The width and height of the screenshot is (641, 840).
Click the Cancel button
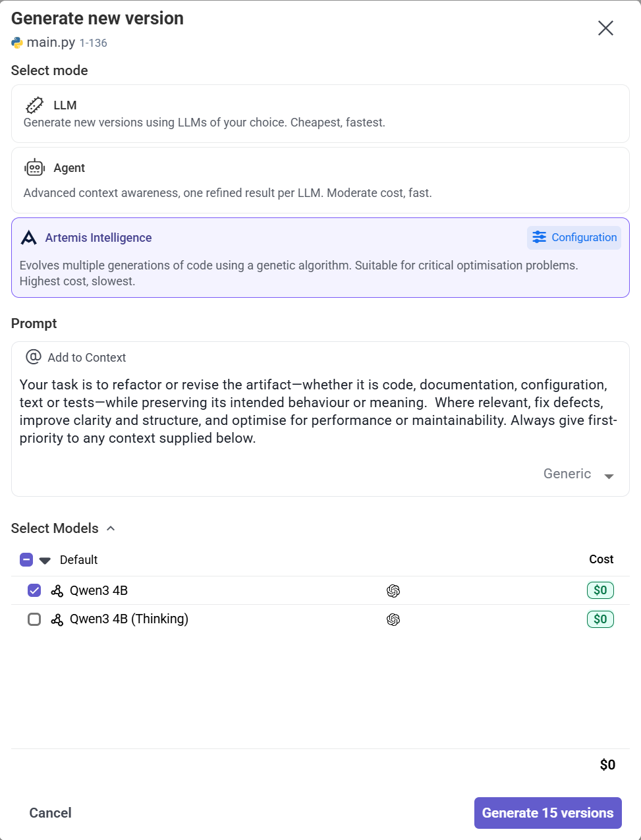click(50, 813)
